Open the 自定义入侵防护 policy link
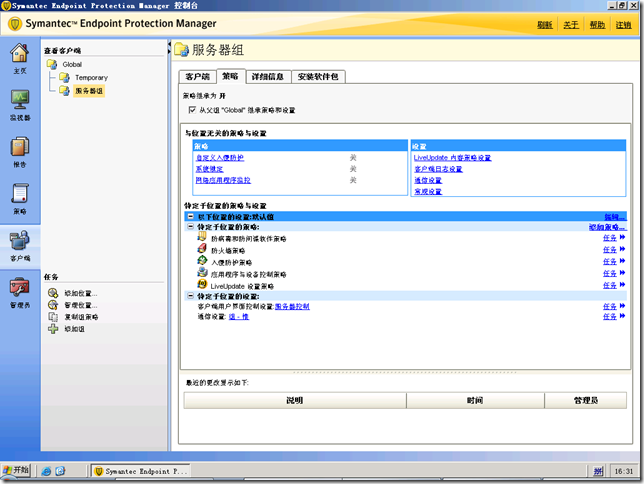 pyautogui.click(x=220, y=158)
